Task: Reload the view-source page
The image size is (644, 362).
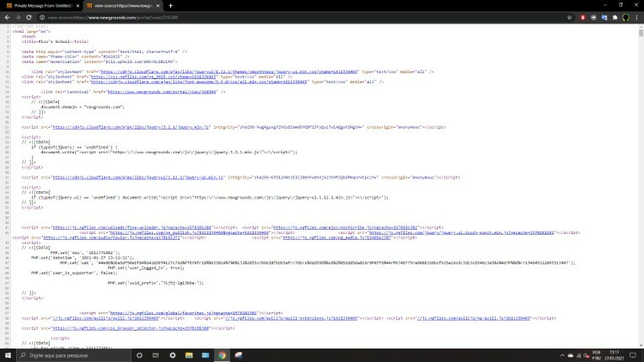Action: 29,18
